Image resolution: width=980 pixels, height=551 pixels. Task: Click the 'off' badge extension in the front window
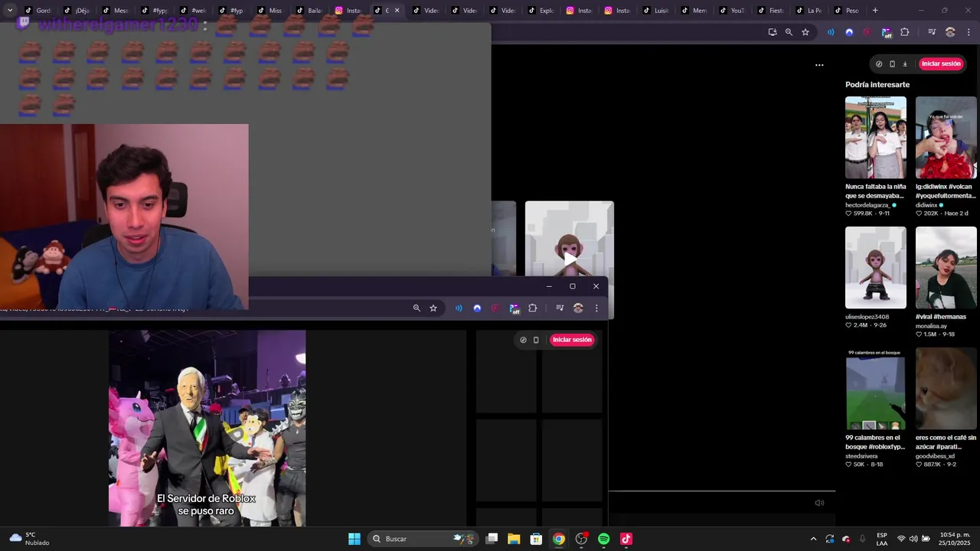click(x=514, y=308)
